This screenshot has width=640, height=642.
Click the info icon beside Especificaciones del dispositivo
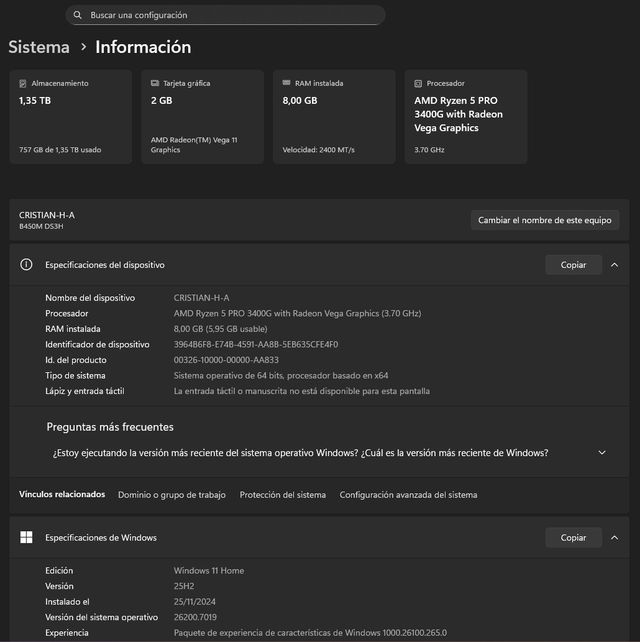click(x=26, y=264)
